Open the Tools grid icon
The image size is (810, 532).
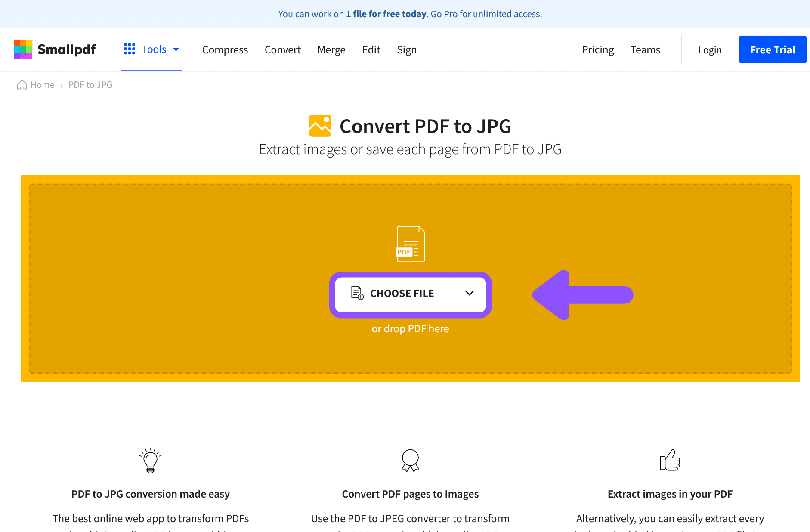click(129, 49)
